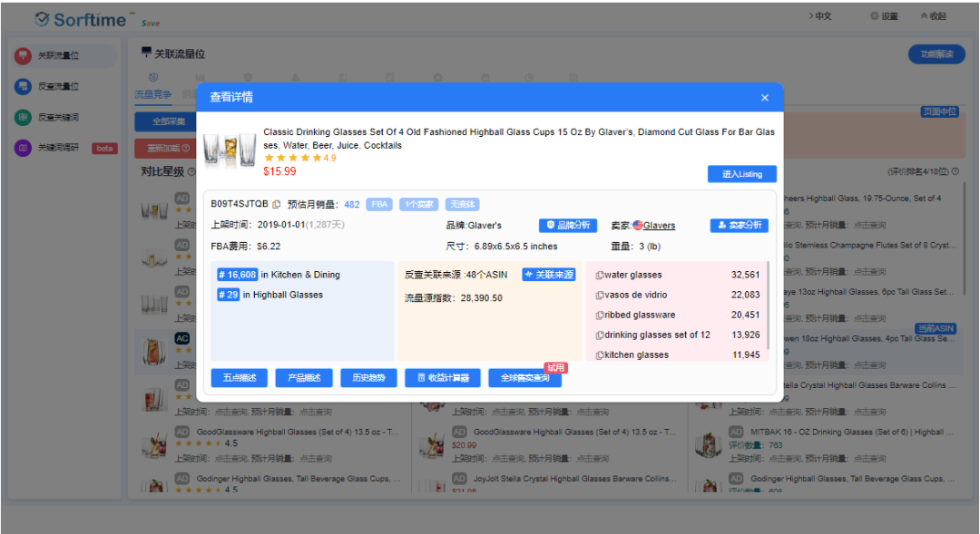Click the US flag beside seller Glavers
The height and width of the screenshot is (534, 980).
coord(638,226)
